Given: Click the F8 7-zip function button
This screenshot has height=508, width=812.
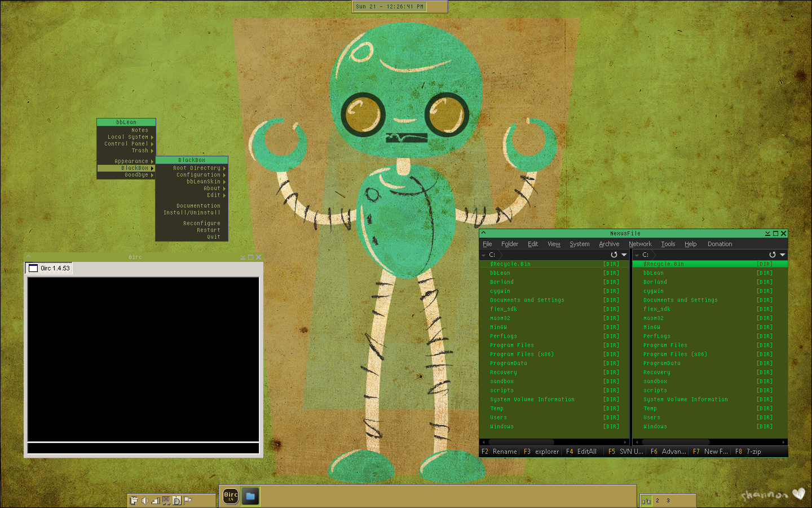Looking at the screenshot, I should 748,452.
